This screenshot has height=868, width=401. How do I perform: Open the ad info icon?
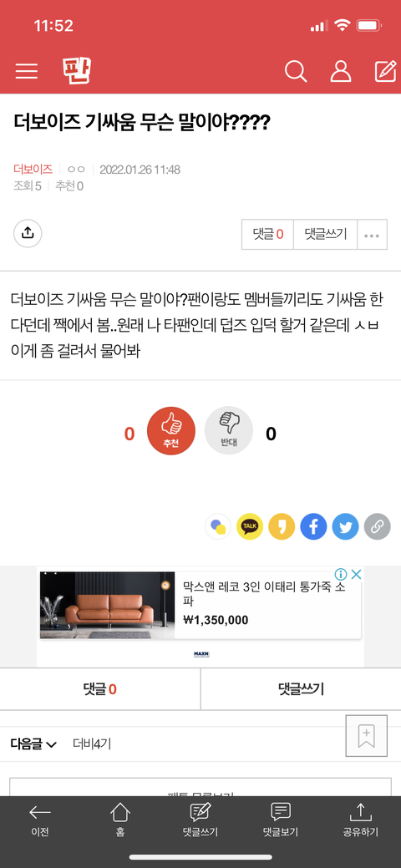(x=341, y=574)
